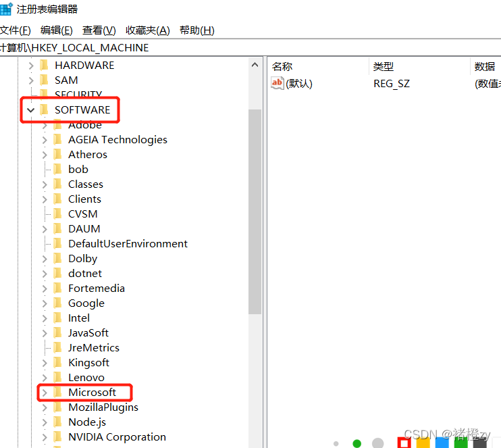Select the Node.js folder icon
Screen dimensions: 501x448
(x=57, y=422)
